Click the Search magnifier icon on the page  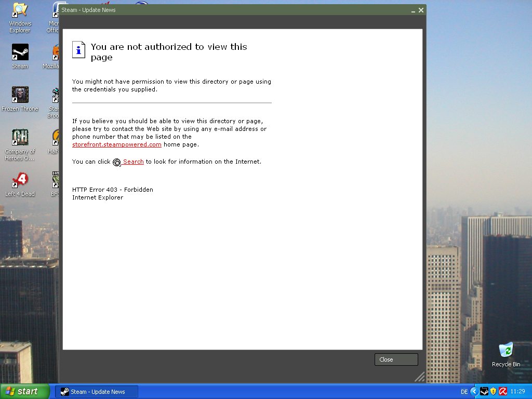pyautogui.click(x=117, y=163)
